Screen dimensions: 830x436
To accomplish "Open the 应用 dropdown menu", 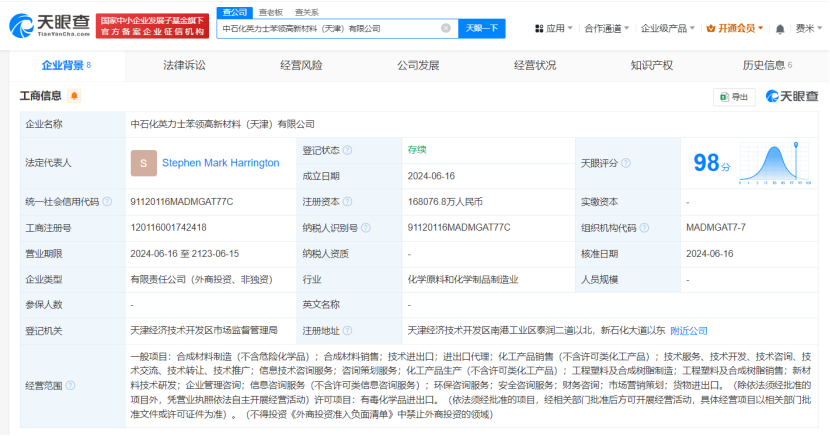I will coord(551,29).
